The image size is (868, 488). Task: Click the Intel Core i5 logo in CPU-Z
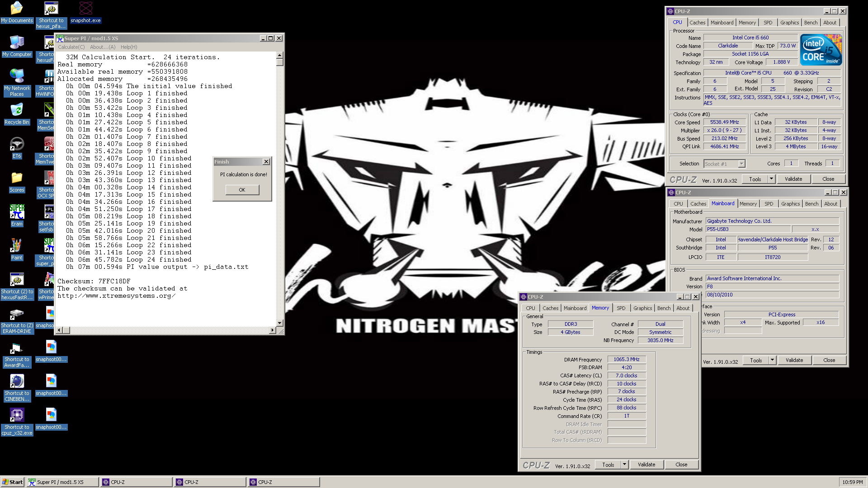coord(821,50)
